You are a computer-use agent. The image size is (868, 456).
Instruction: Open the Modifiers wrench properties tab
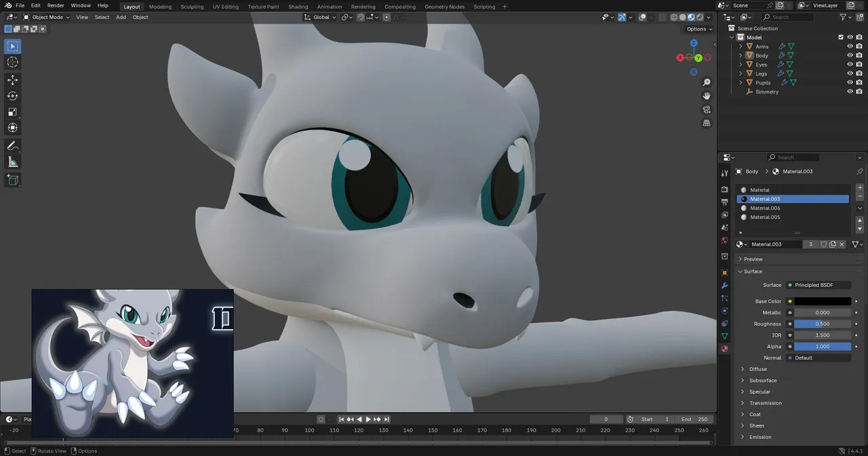coord(724,286)
